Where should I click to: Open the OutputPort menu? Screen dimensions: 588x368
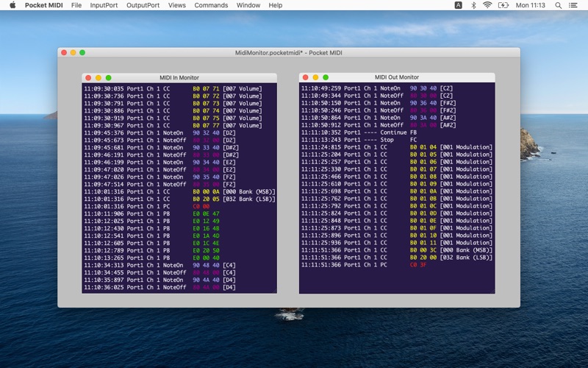coord(143,5)
